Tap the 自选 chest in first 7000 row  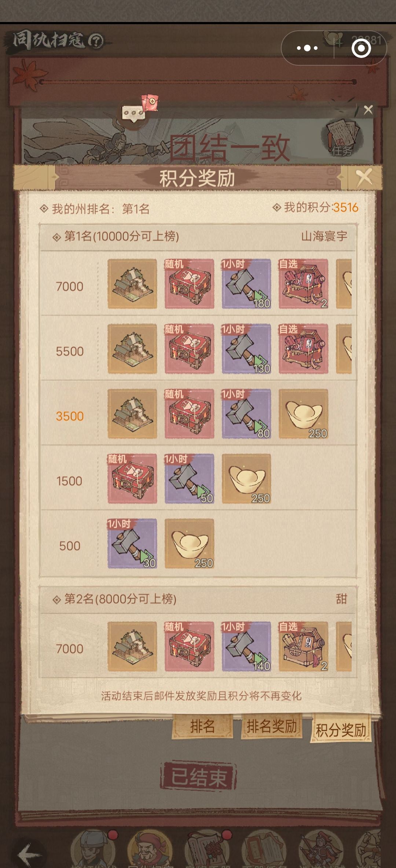(x=304, y=284)
